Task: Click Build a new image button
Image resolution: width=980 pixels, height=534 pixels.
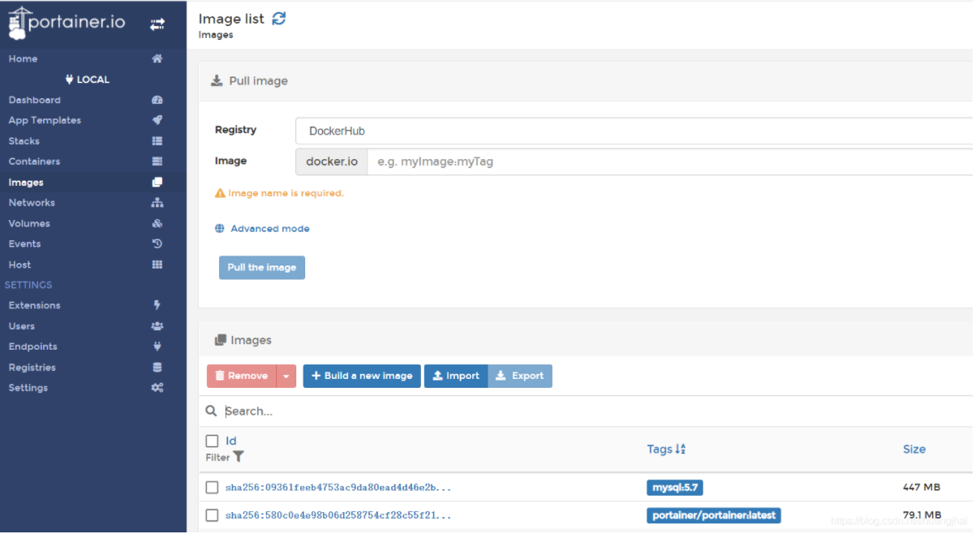Action: point(362,376)
